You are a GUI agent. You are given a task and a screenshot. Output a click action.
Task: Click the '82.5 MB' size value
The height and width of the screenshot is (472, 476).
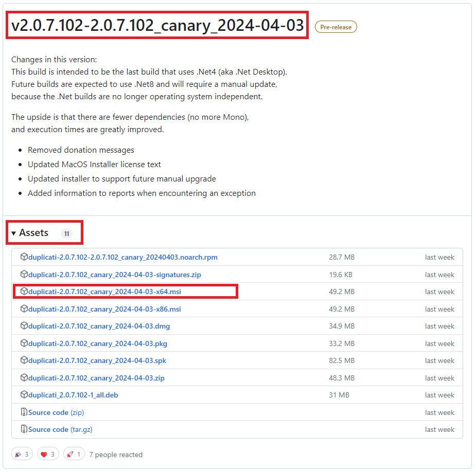tap(342, 360)
